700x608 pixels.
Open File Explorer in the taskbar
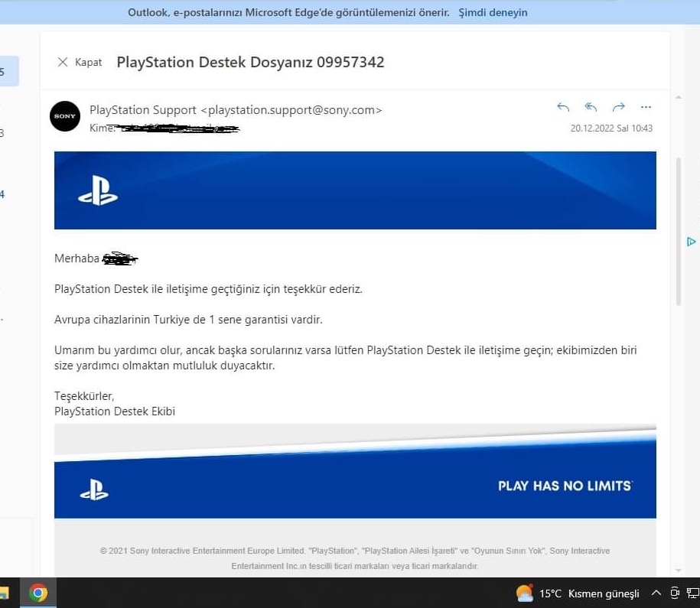4,593
